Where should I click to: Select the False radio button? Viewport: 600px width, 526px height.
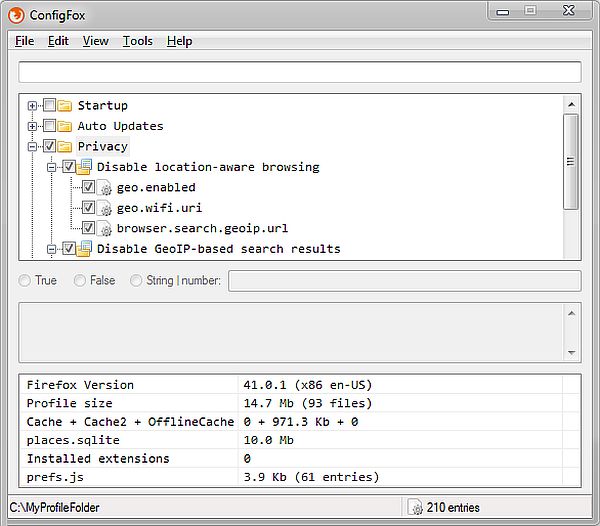[x=80, y=280]
